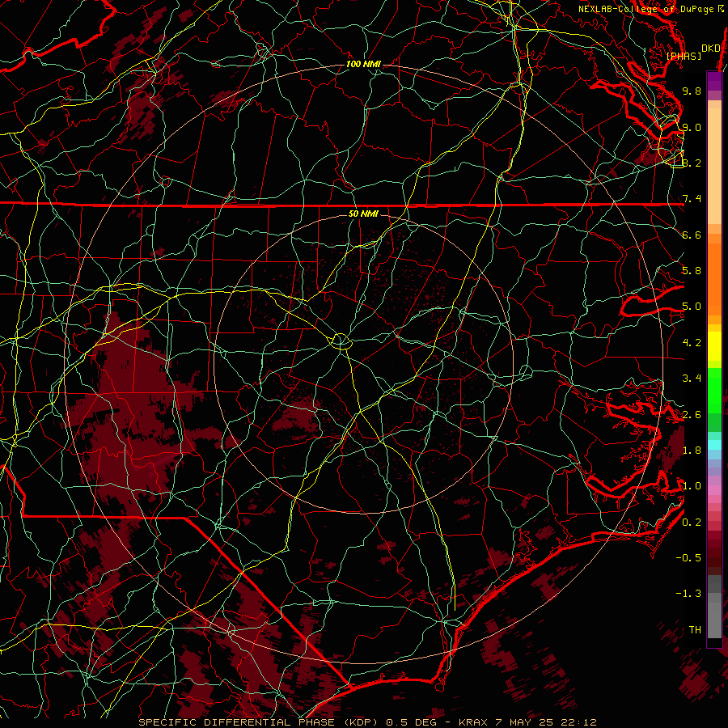Click the 0.2 color scale value

coord(692,523)
